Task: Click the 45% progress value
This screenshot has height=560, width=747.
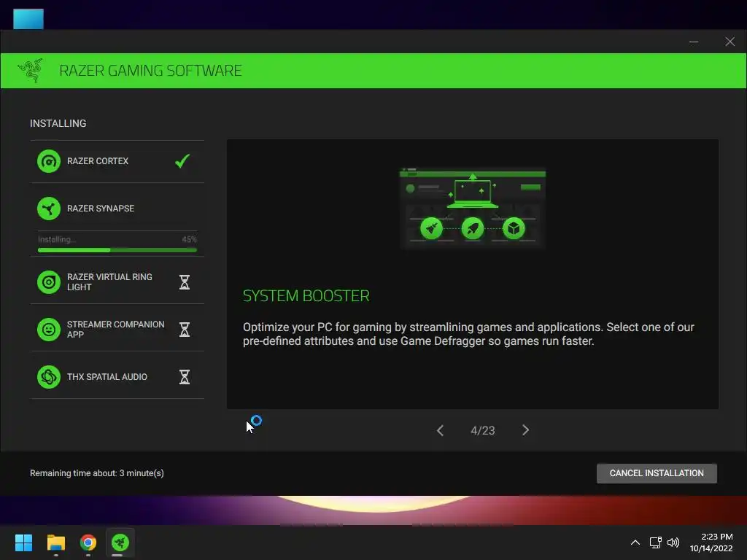Action: click(189, 239)
